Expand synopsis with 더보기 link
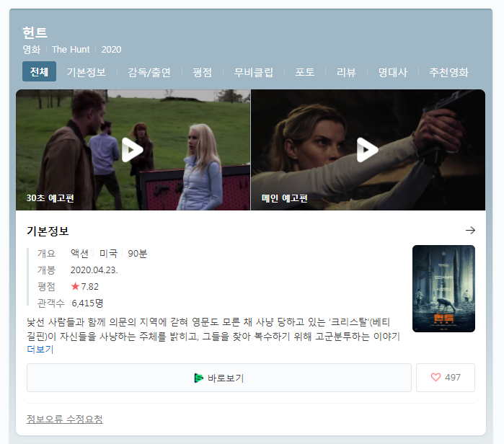This screenshot has height=444, width=504. point(40,350)
